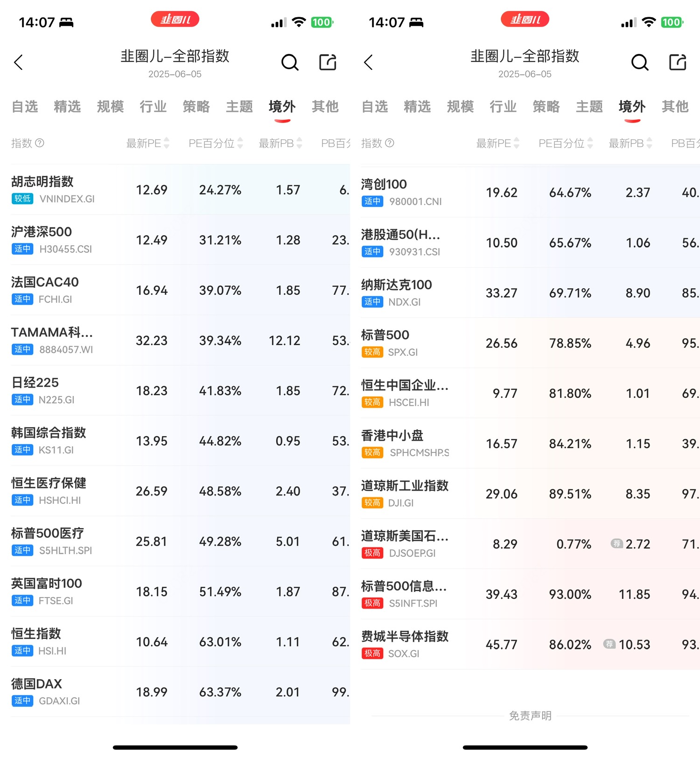Open search icon in right screen
The width and height of the screenshot is (700, 757).
(640, 62)
